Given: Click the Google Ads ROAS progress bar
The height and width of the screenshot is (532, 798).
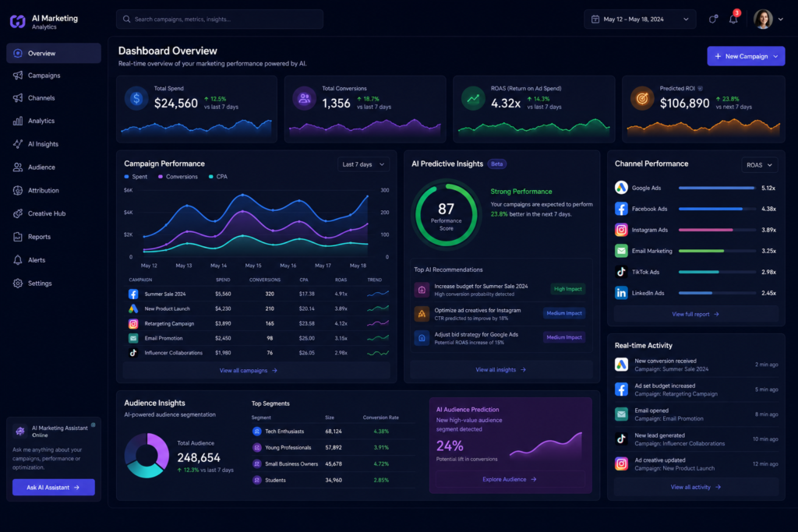Looking at the screenshot, I should (717, 188).
